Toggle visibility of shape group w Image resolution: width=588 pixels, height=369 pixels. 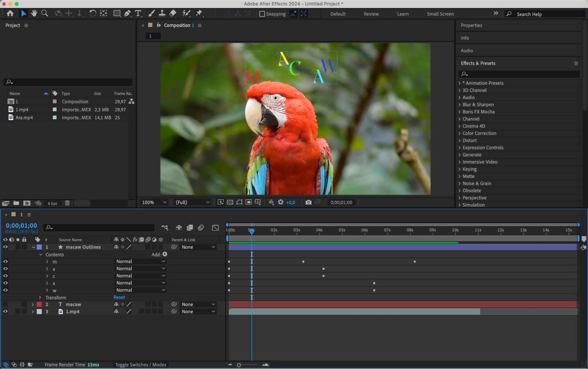5,290
